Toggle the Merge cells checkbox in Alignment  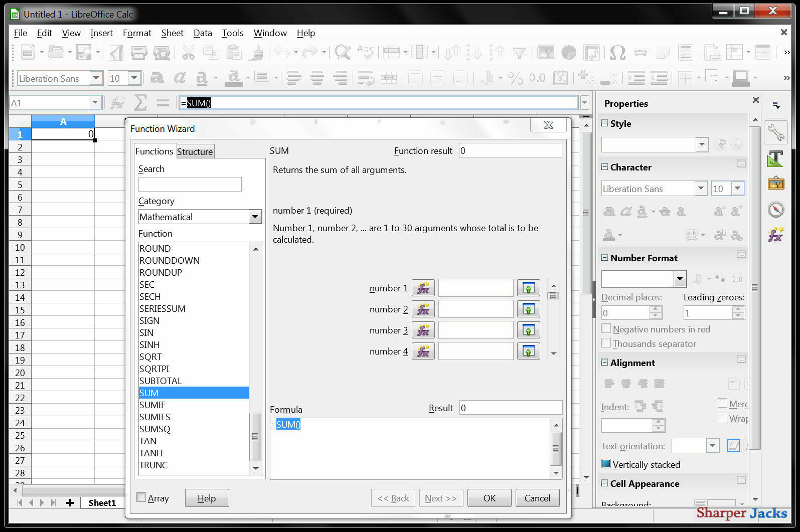(723, 403)
